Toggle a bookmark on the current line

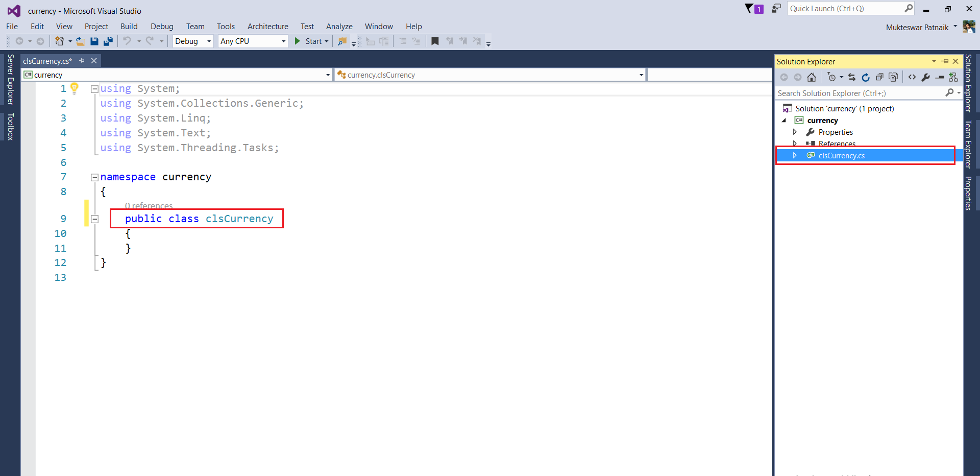435,41
